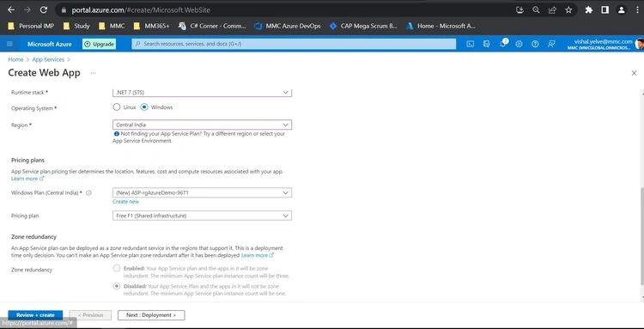Viewport: 644px width, 329px height.
Task: Open the browser profile avatar
Action: tap(622, 9)
